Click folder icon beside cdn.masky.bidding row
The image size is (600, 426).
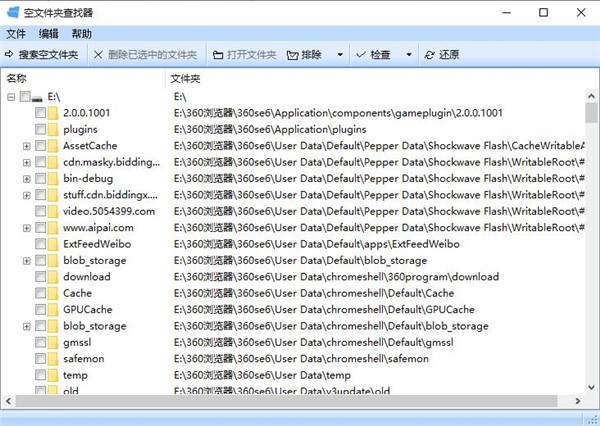pos(53,162)
